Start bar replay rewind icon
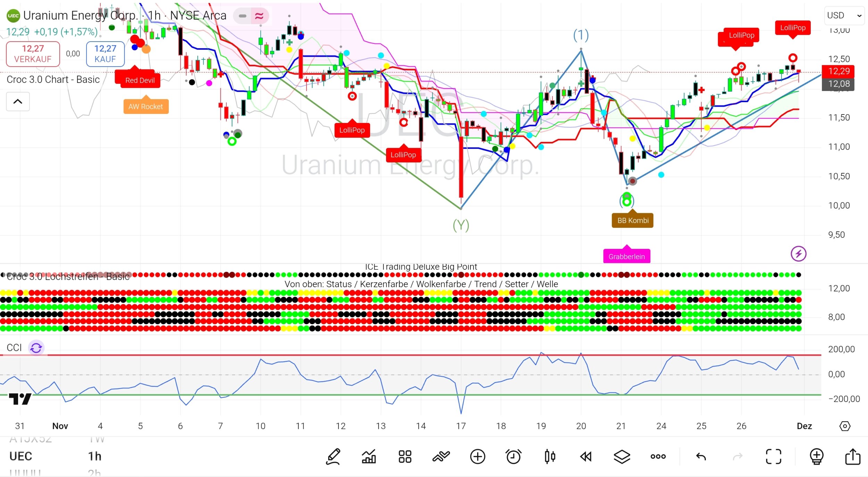This screenshot has height=477, width=868. pos(586,457)
